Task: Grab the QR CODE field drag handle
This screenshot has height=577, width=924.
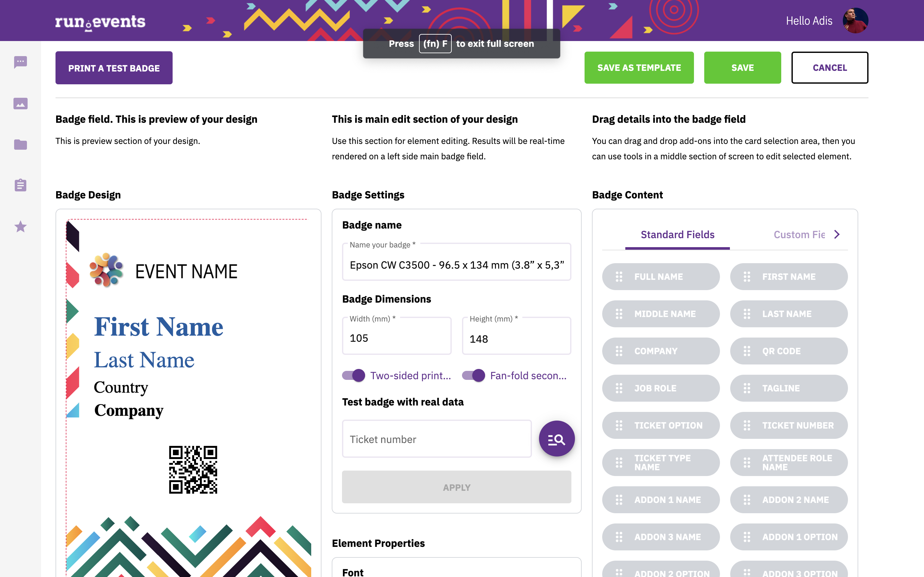Action: [747, 351]
